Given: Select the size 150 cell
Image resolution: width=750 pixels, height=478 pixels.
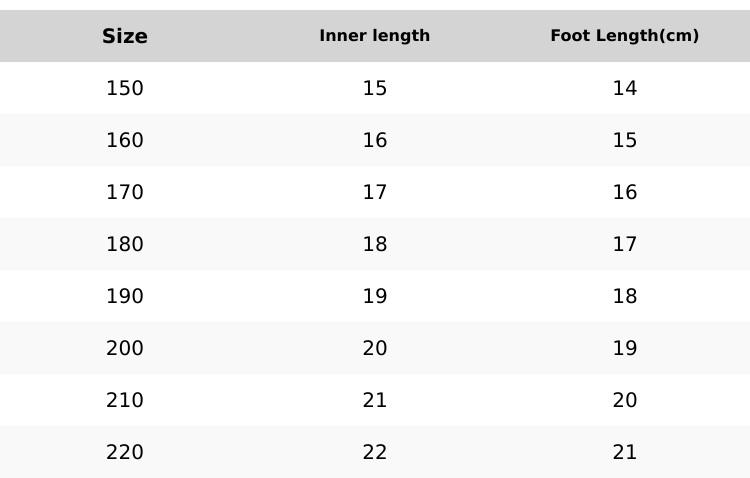Looking at the screenshot, I should pos(125,88).
